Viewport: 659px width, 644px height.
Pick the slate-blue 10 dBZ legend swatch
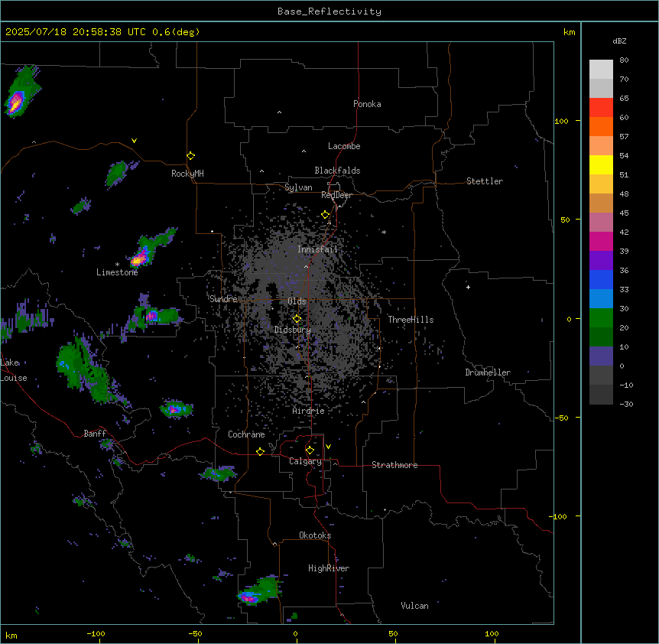601,356
